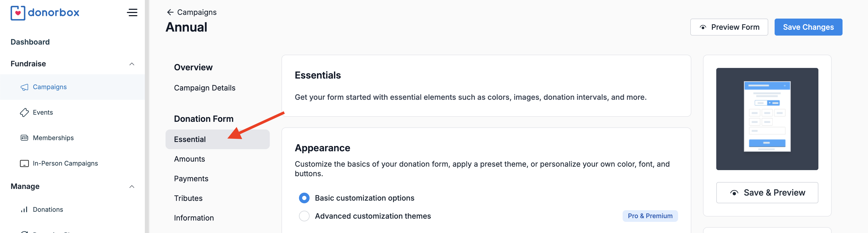Click the Events ticket icon
The height and width of the screenshot is (233, 868).
click(x=24, y=113)
